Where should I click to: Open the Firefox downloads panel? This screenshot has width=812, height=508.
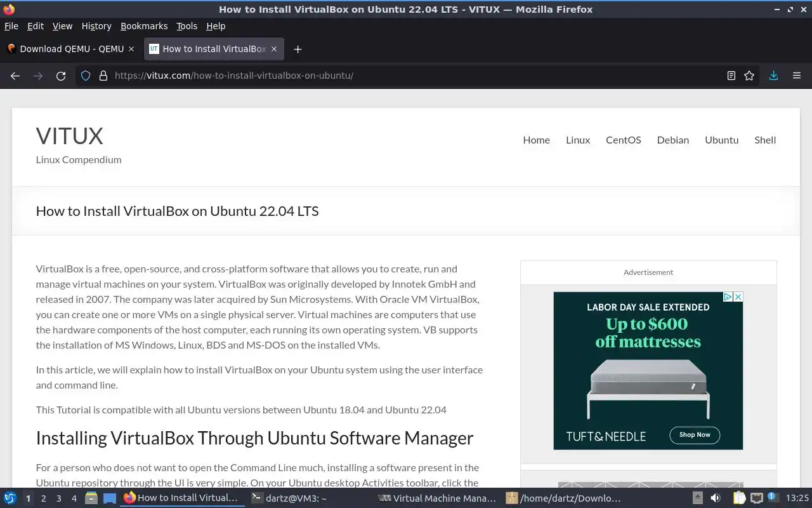coord(773,76)
